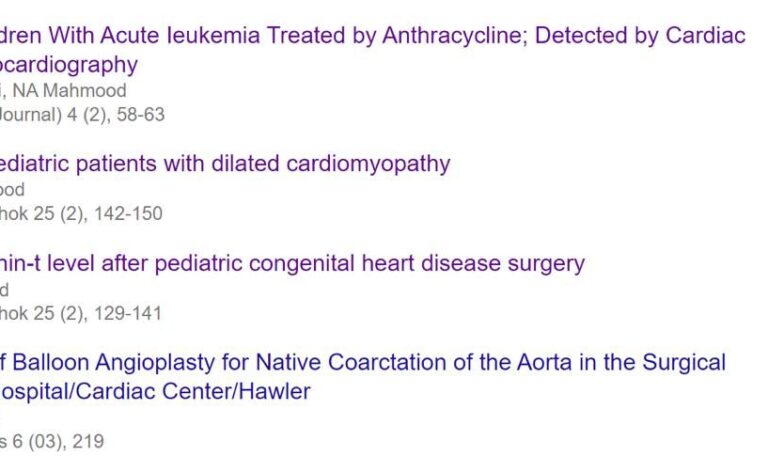
Task: Click the 'ospital/Cardiac Center/Hawler' title line
Action: coord(155,391)
